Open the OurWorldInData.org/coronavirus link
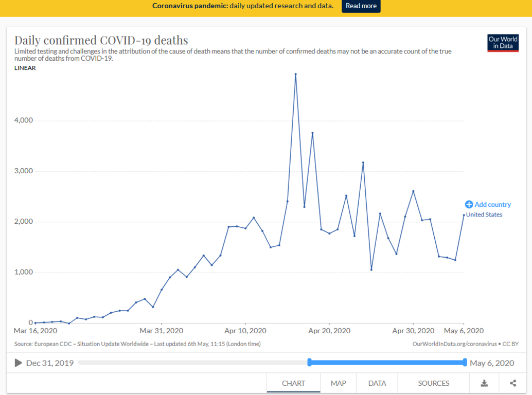Image resolution: width=532 pixels, height=395 pixels. (x=454, y=344)
